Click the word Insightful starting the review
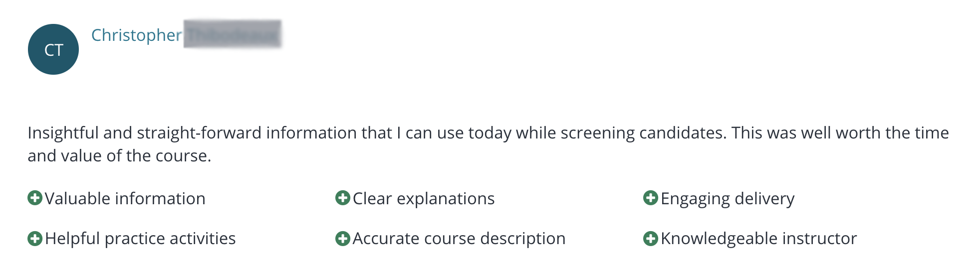This screenshot has height=270, width=980. point(63,133)
